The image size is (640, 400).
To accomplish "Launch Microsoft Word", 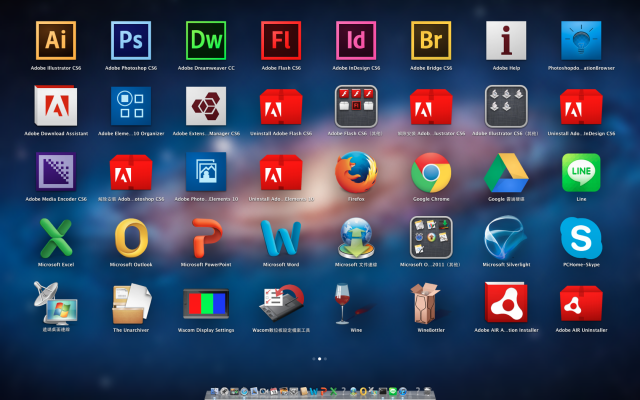I will click(281, 238).
